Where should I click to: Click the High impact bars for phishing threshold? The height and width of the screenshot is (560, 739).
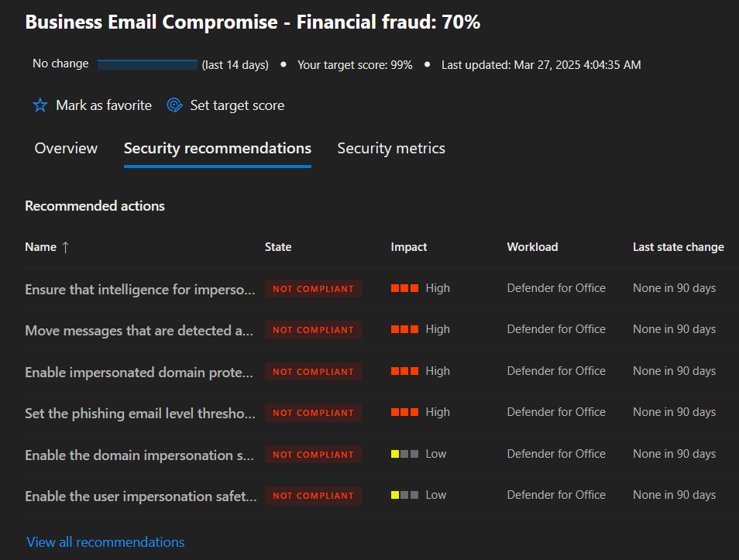tap(404, 412)
